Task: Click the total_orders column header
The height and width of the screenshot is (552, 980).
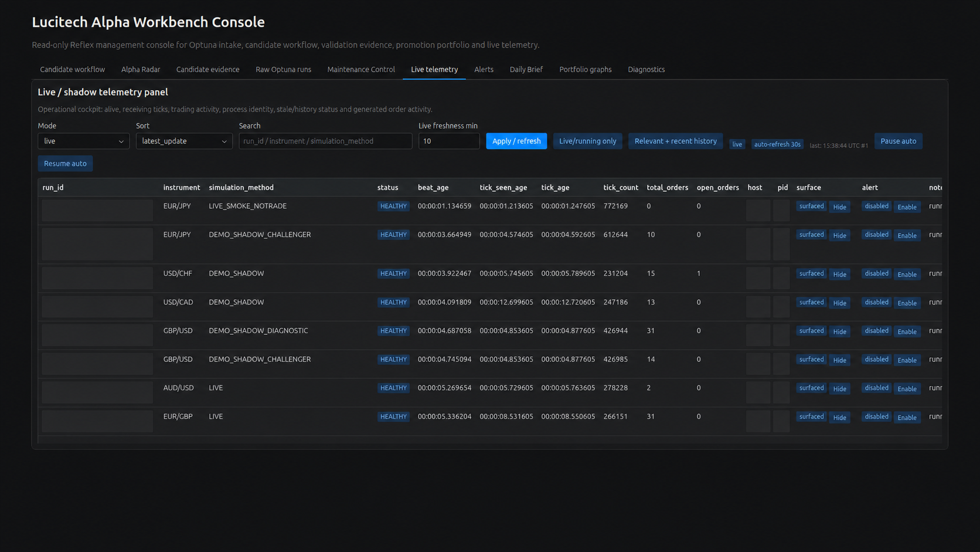Action: (x=667, y=188)
